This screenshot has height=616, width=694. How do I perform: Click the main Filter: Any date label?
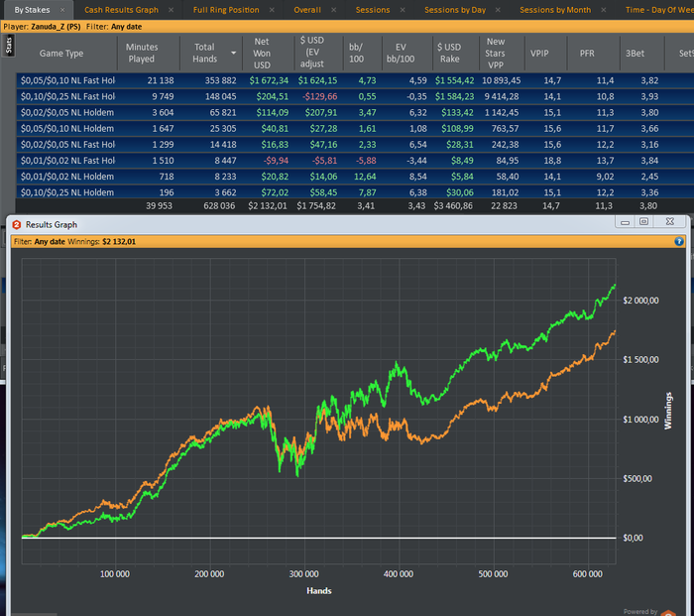[x=114, y=27]
